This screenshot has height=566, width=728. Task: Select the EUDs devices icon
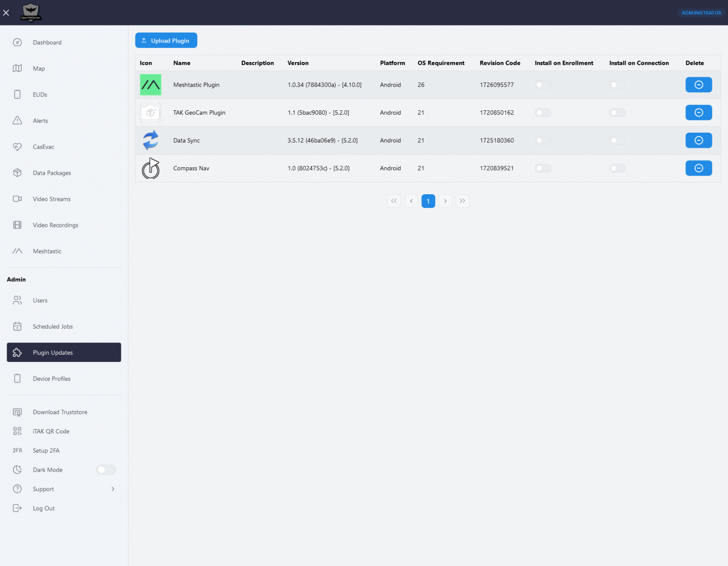17,94
